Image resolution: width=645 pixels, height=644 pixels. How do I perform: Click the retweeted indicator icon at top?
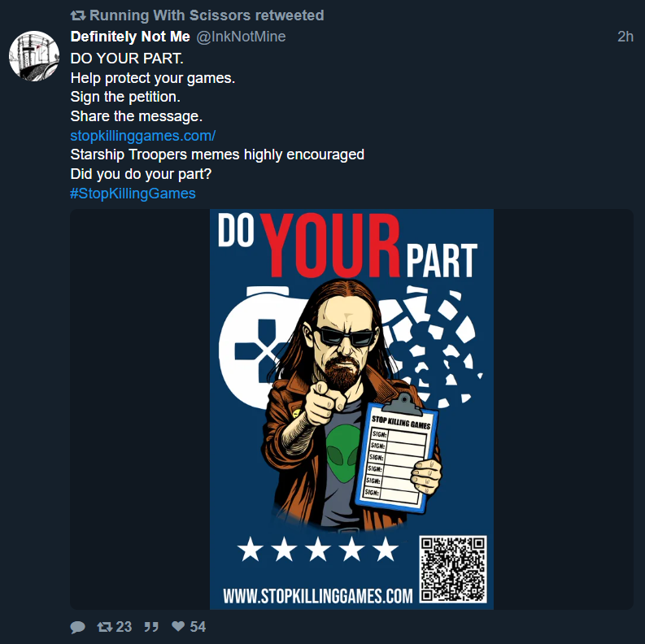click(78, 15)
